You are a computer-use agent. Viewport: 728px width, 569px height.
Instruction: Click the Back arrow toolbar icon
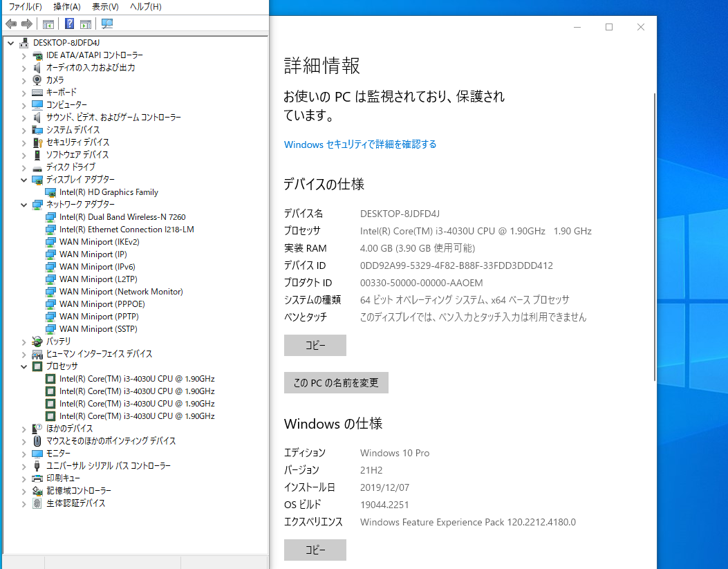point(11,24)
